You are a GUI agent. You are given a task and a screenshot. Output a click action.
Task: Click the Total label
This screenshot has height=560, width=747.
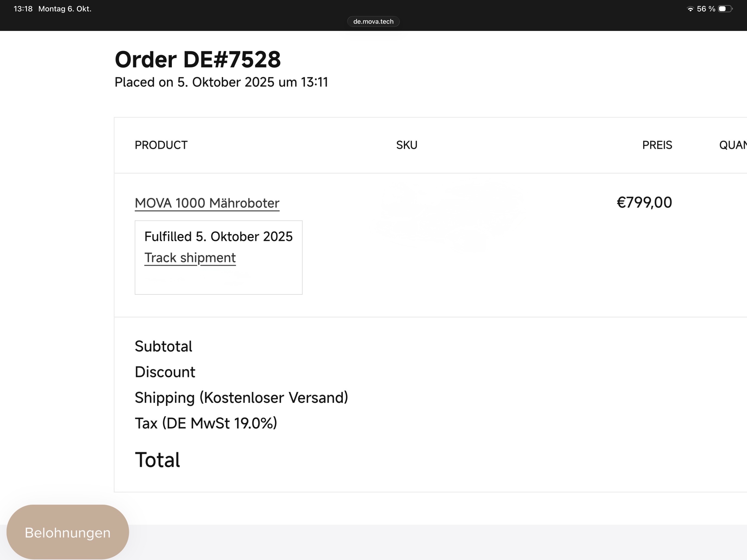157,460
